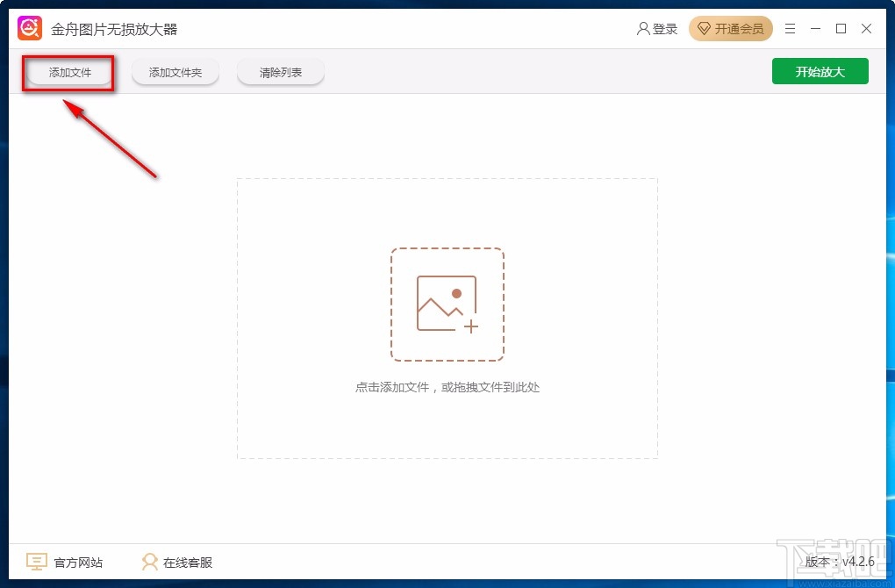Minimize the application window

point(814,28)
